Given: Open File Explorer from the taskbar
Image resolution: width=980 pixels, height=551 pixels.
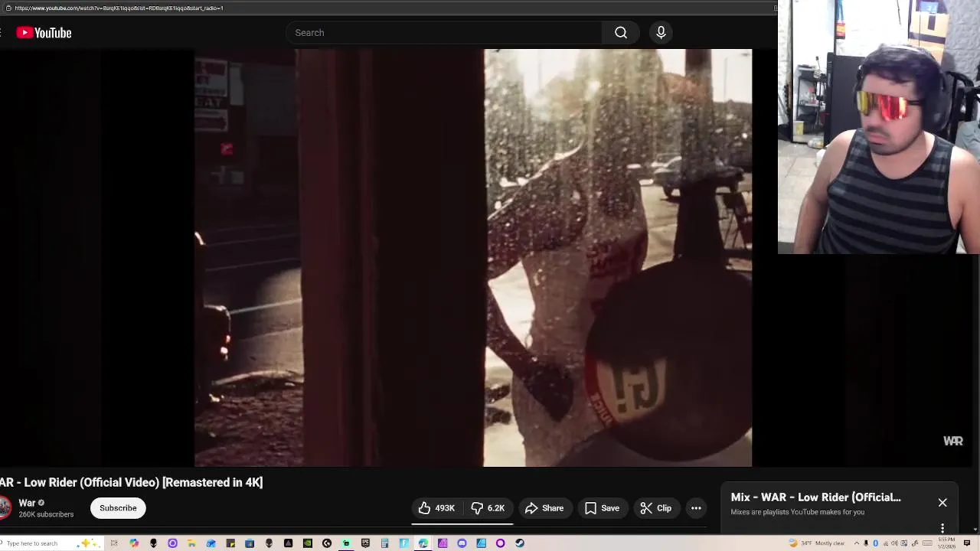Looking at the screenshot, I should (x=191, y=543).
